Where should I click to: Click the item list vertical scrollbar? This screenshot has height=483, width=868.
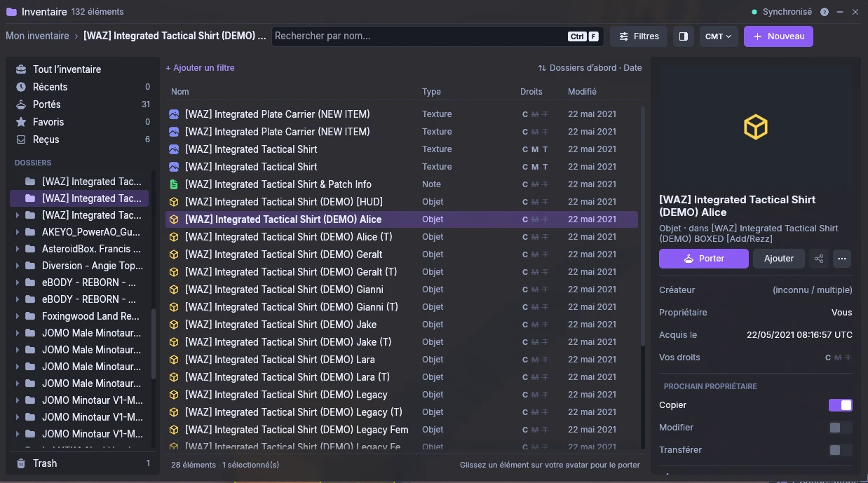point(643,225)
